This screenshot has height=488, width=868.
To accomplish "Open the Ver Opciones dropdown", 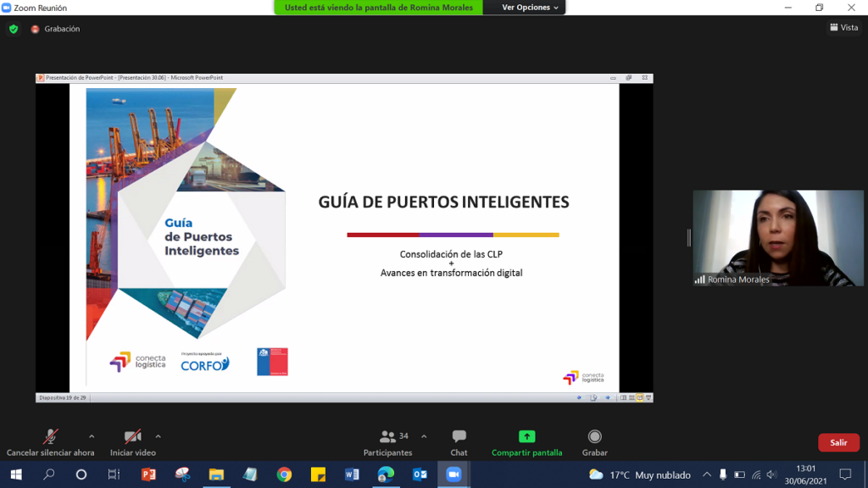I will coord(530,8).
